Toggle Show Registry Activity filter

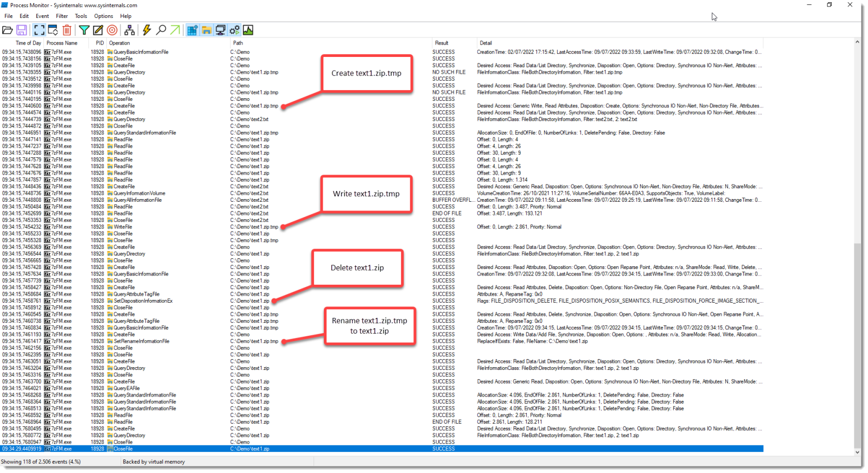(192, 30)
